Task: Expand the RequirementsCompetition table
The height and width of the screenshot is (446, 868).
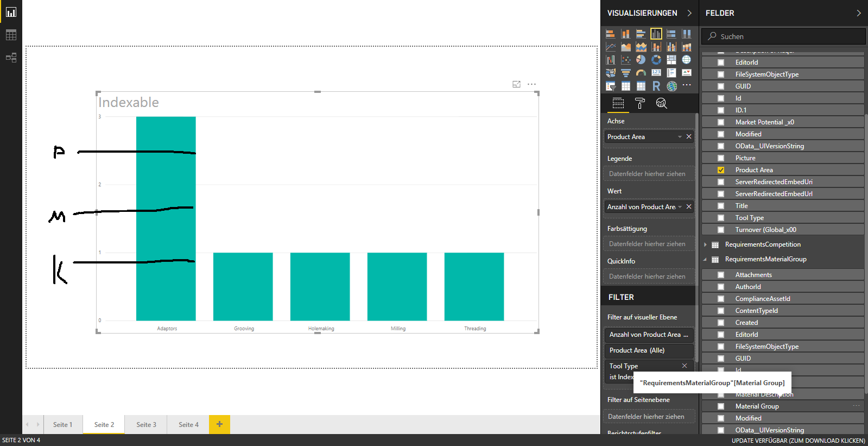Action: pyautogui.click(x=705, y=244)
